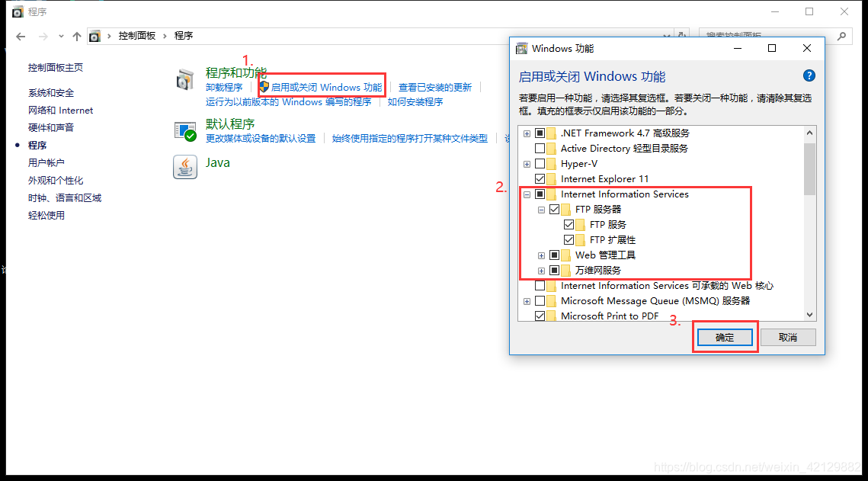
Task: Expand the 万维网服务 node
Action: pyautogui.click(x=541, y=271)
